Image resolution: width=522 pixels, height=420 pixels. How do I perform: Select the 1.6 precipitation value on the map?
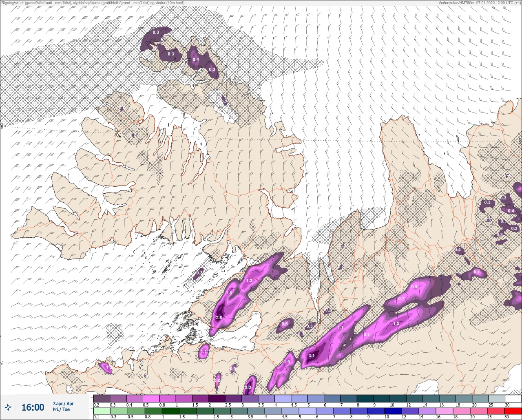coord(229,293)
